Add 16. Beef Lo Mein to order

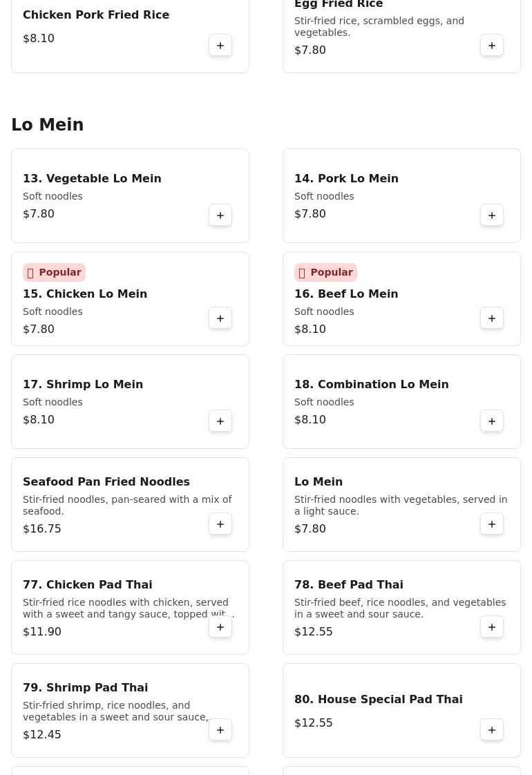[492, 318]
